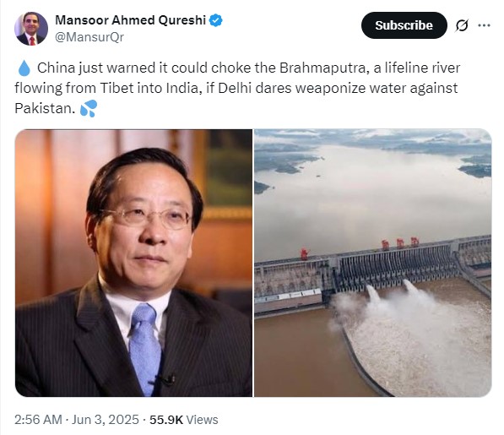Open the 55.9K Views count

pyautogui.click(x=183, y=420)
